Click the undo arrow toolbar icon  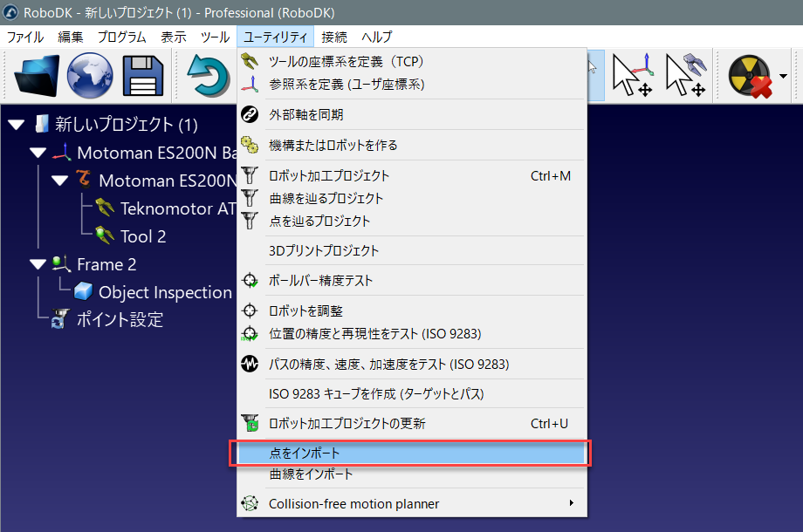[x=209, y=76]
